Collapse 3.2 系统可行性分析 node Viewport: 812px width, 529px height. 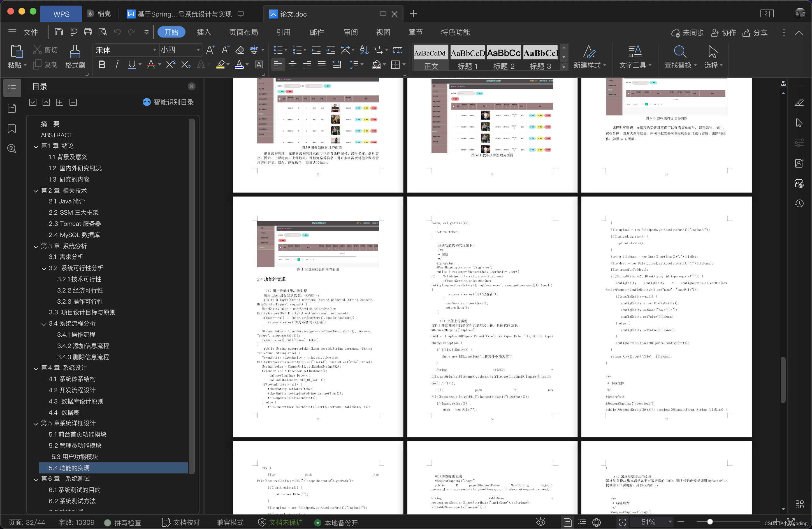pyautogui.click(x=44, y=268)
